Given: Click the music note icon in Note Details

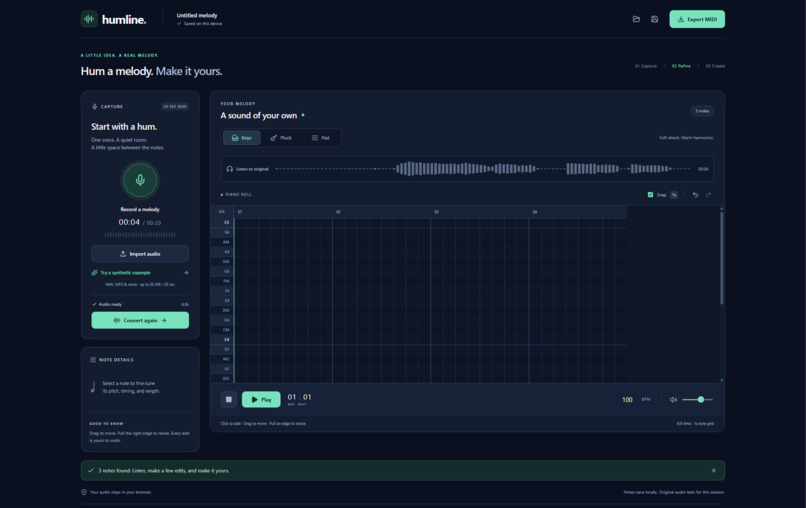Looking at the screenshot, I should 93,387.
